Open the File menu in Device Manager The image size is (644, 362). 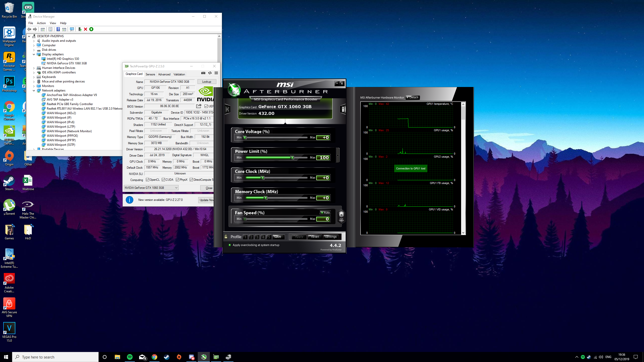coord(31,23)
